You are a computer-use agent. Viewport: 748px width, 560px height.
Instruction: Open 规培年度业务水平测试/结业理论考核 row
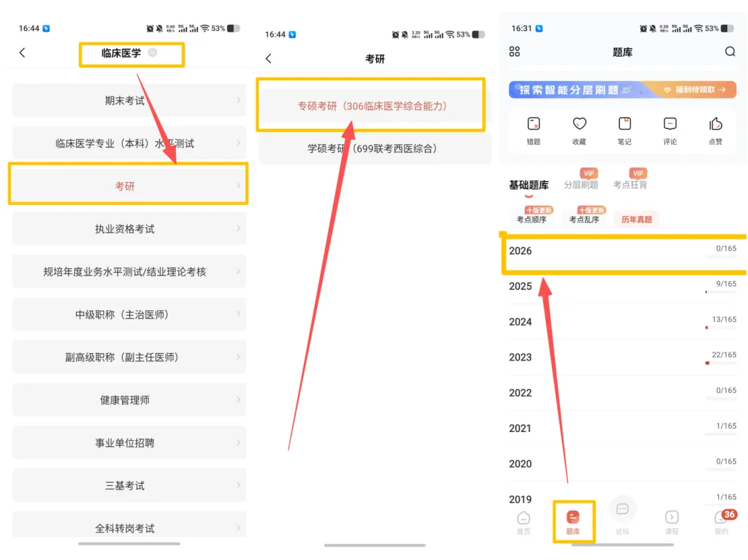point(130,271)
